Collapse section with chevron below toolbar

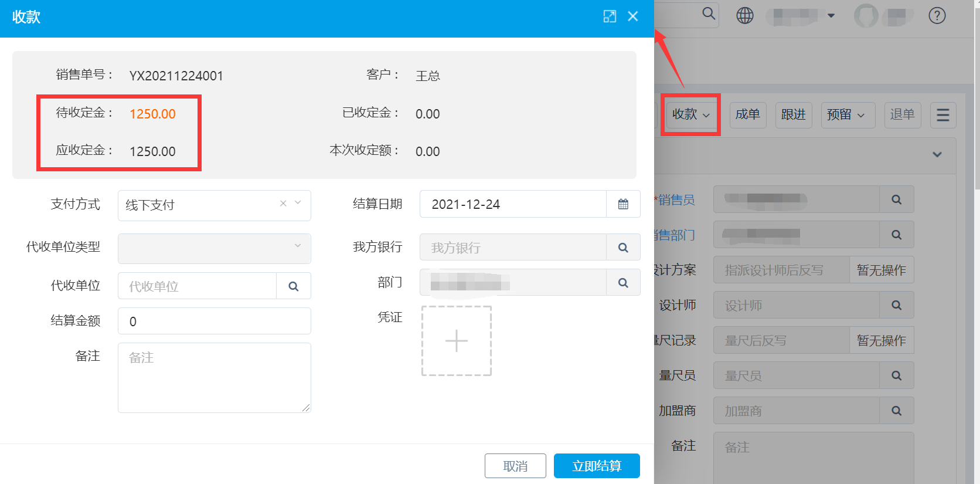click(937, 155)
